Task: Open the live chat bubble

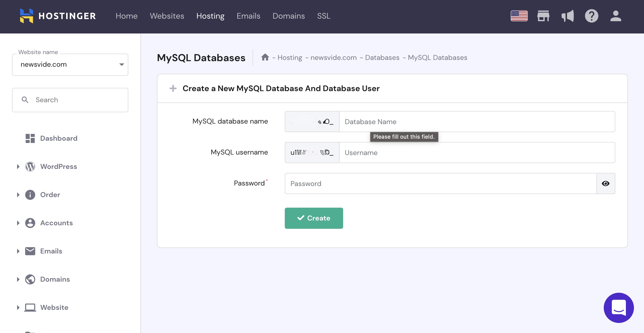Action: (619, 308)
